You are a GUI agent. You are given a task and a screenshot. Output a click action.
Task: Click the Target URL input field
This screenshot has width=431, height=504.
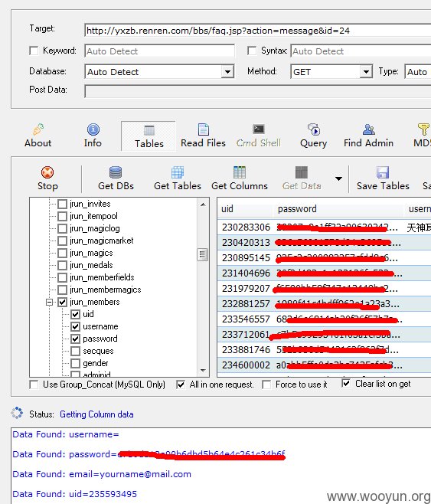click(257, 31)
